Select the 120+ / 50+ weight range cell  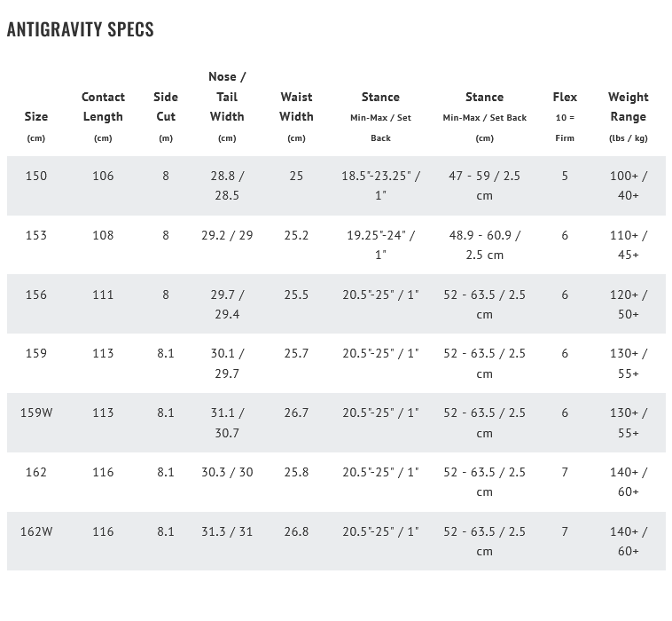[x=629, y=304]
